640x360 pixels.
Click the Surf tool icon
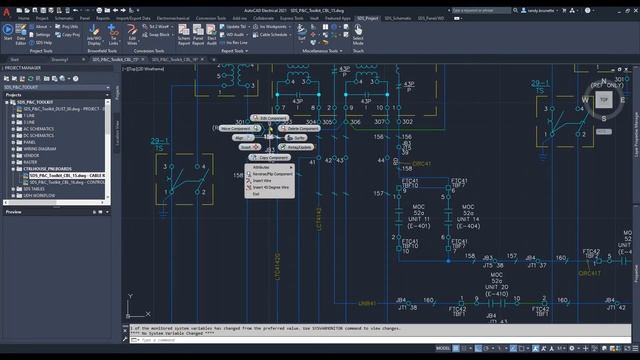tap(302, 32)
